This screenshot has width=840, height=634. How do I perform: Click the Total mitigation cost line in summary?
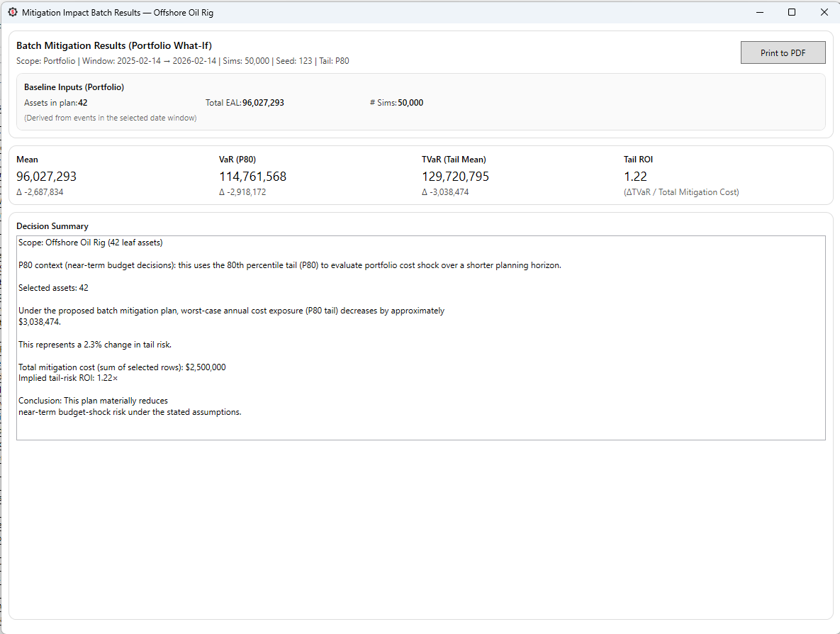click(x=122, y=367)
